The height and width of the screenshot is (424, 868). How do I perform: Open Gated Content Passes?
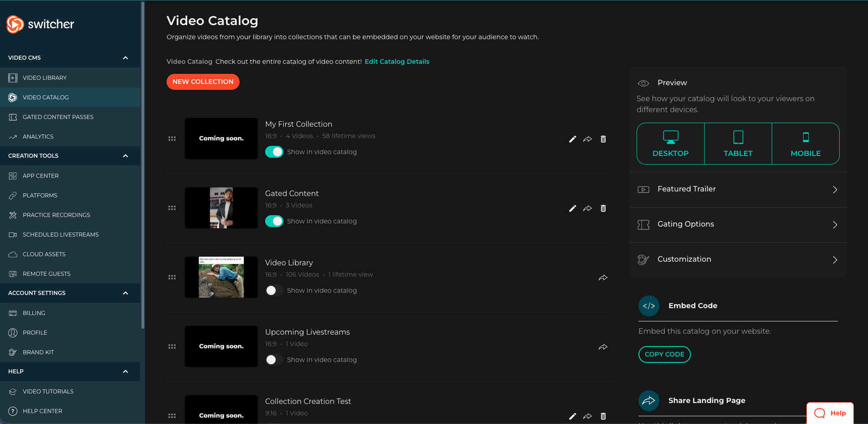coord(70,117)
